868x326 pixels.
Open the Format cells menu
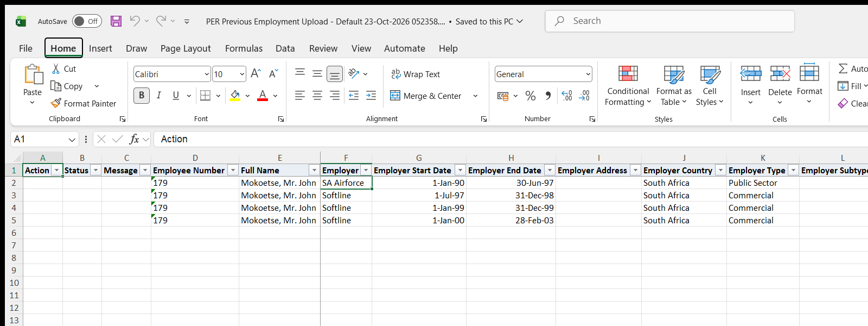point(809,84)
